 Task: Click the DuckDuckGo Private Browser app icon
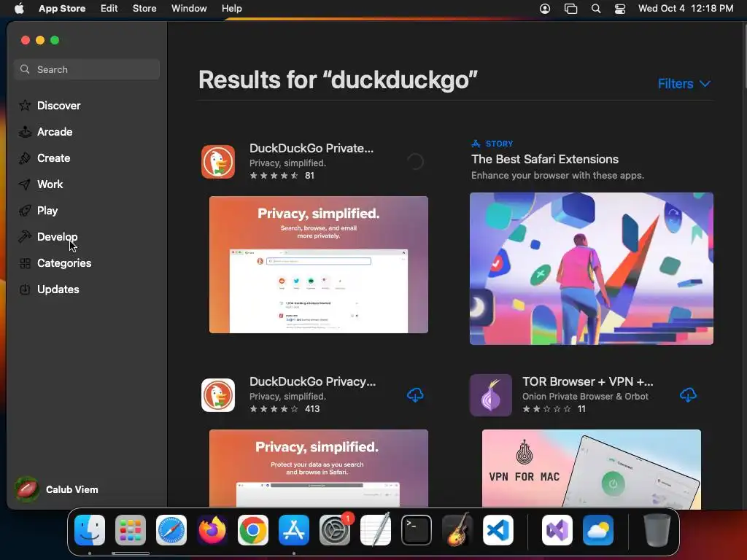tap(217, 162)
